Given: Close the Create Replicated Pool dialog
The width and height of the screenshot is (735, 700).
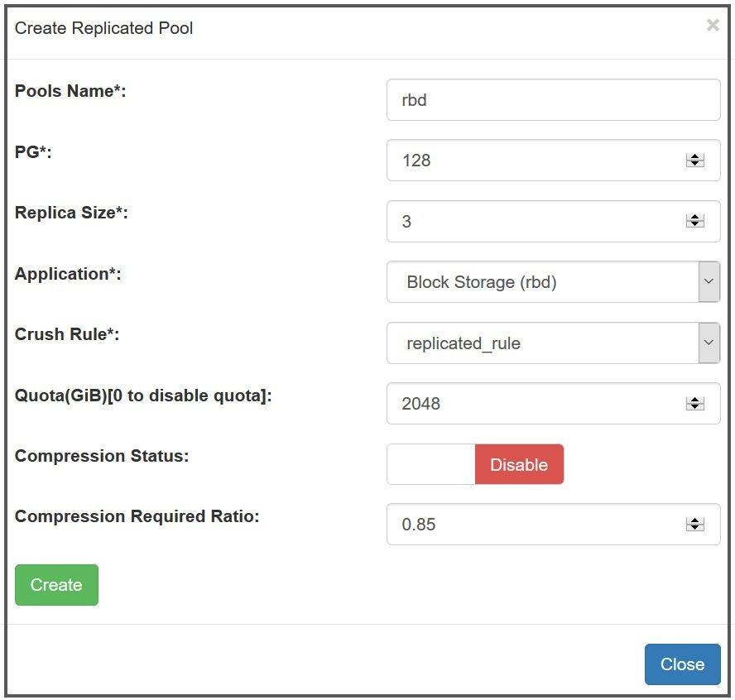Looking at the screenshot, I should tap(682, 664).
